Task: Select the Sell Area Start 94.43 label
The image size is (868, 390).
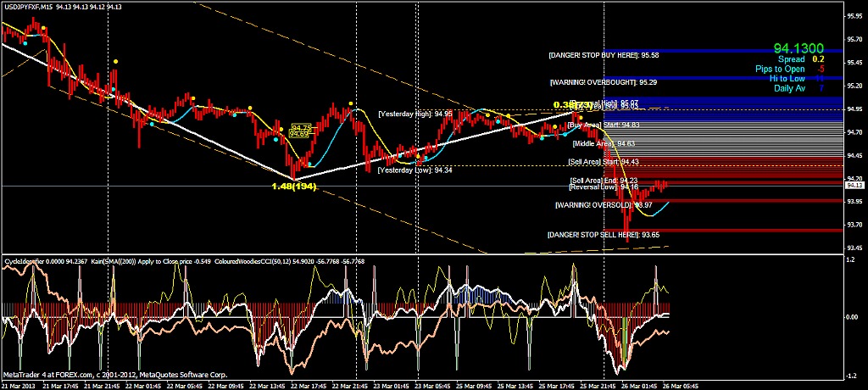Action: click(x=604, y=162)
